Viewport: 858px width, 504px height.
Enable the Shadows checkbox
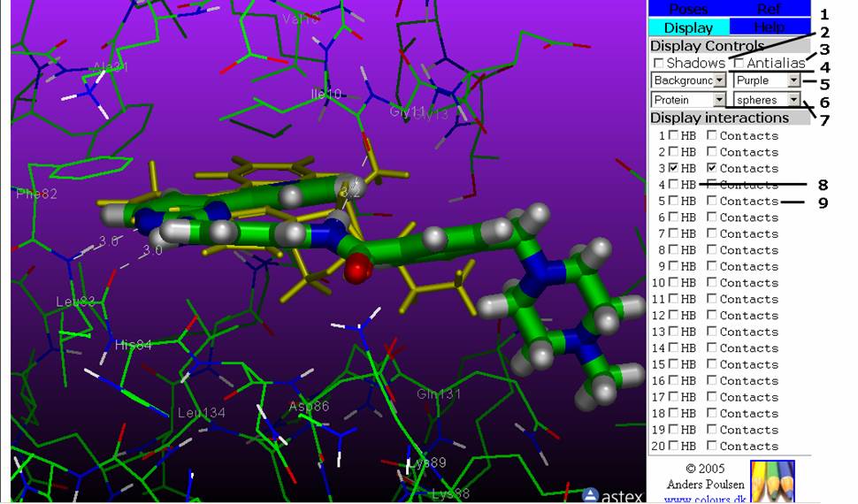[x=659, y=64]
